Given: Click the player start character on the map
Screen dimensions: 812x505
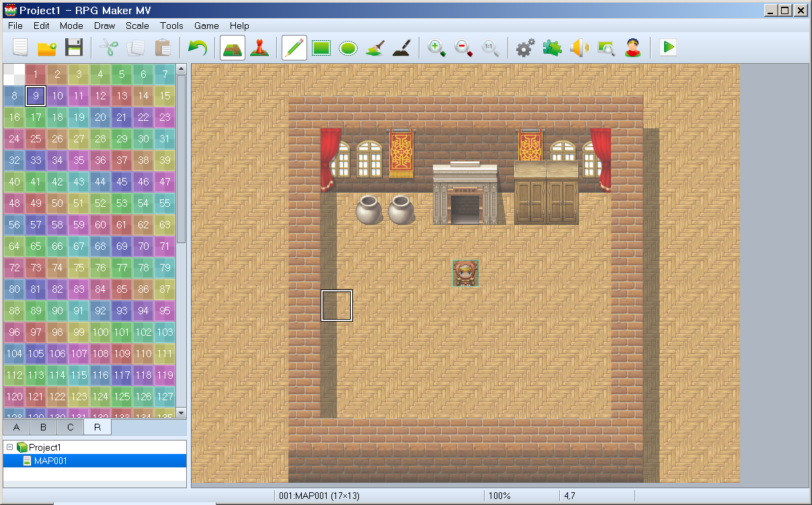Looking at the screenshot, I should [466, 273].
